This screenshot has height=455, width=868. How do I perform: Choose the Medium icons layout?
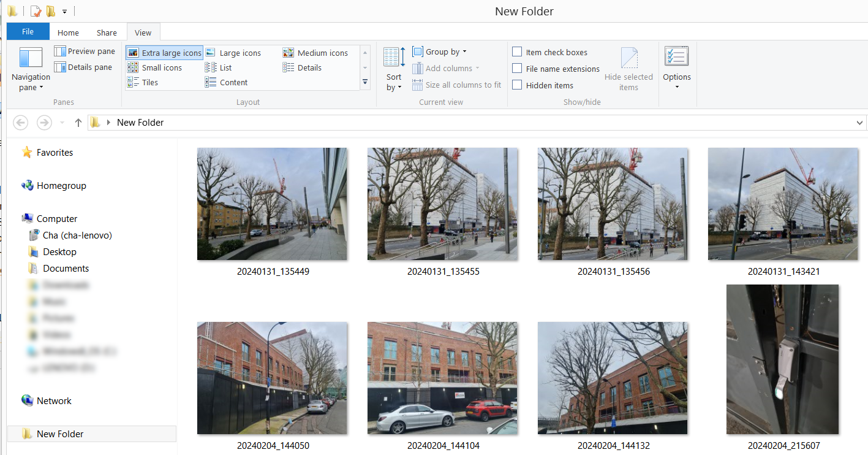(x=315, y=53)
